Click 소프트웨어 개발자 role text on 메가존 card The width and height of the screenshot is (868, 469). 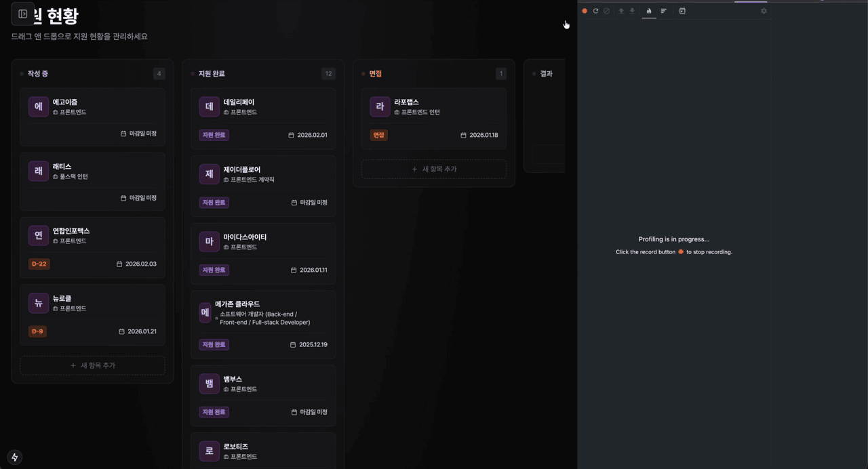(x=265, y=318)
